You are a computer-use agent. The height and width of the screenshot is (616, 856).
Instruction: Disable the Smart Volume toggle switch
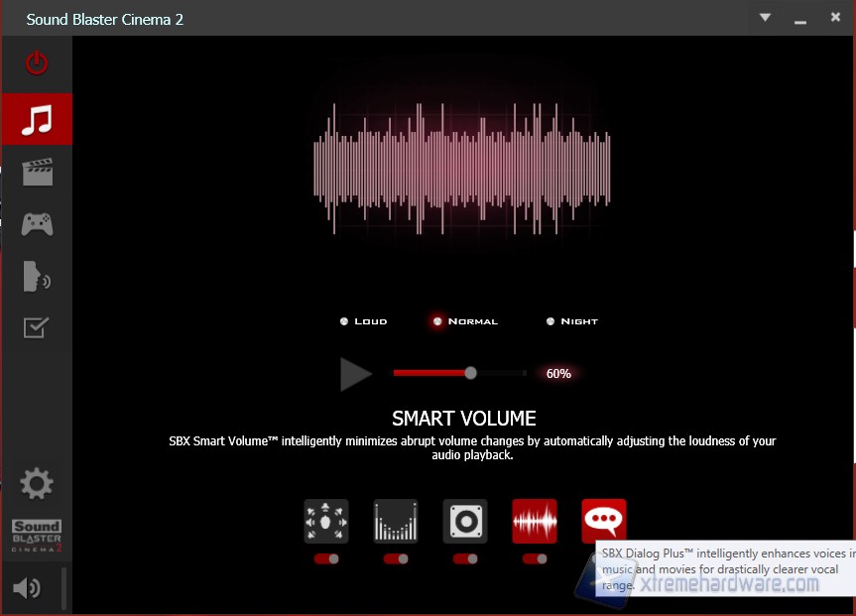[535, 559]
